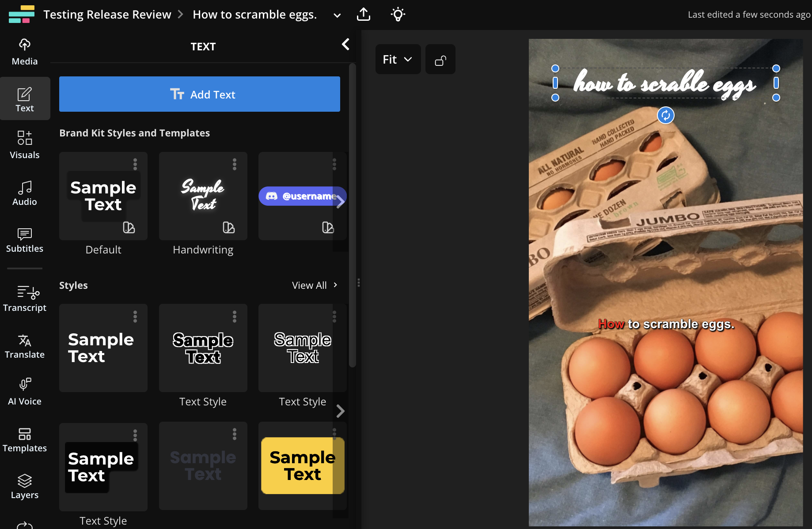Open the Audio sidebar panel

pyautogui.click(x=25, y=193)
